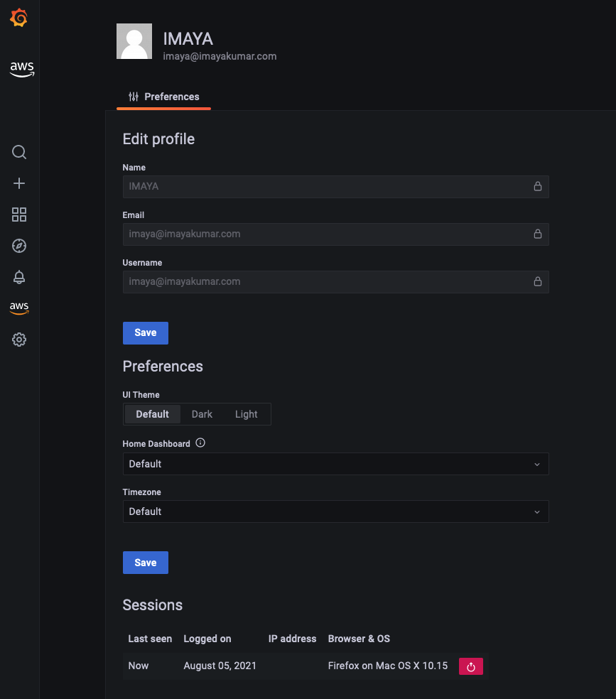Open the Dashboards four-squares icon
The width and height of the screenshot is (616, 699).
coord(19,215)
